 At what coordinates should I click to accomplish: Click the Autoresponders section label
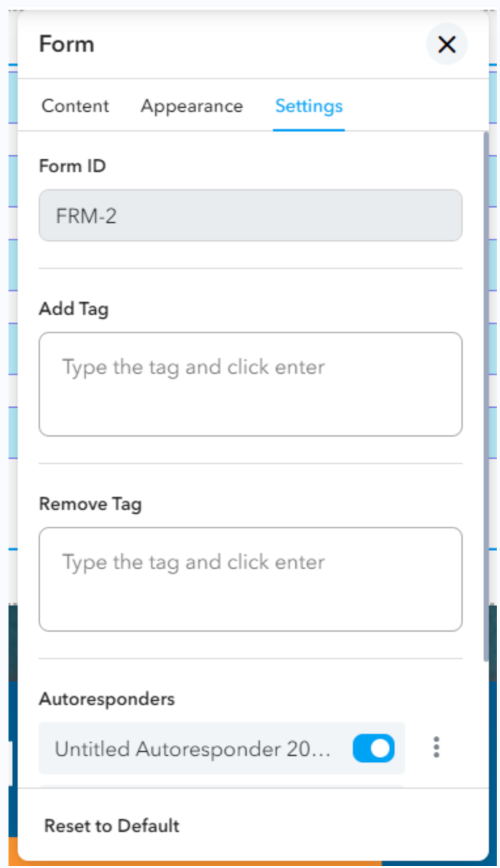(107, 699)
